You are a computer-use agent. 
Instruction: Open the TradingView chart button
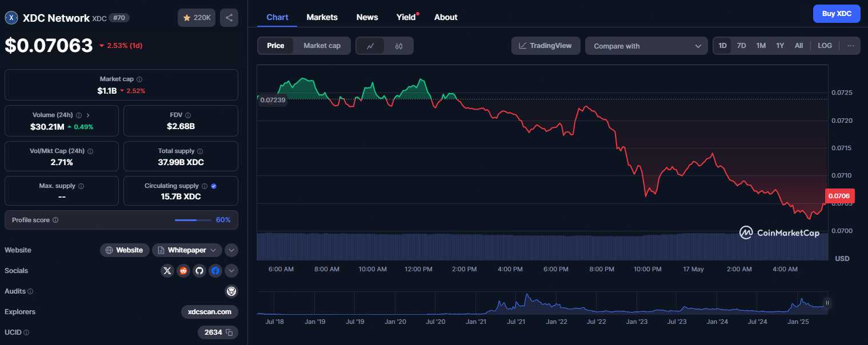tap(546, 46)
